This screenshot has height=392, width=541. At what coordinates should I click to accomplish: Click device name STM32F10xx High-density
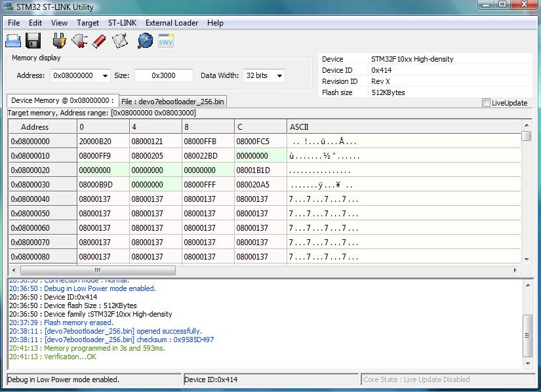click(412, 59)
